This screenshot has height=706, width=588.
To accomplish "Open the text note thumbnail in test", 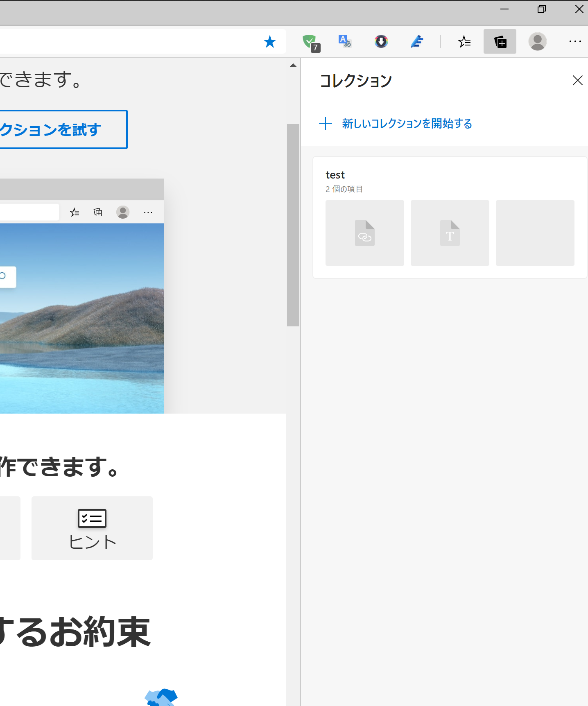I will [450, 233].
